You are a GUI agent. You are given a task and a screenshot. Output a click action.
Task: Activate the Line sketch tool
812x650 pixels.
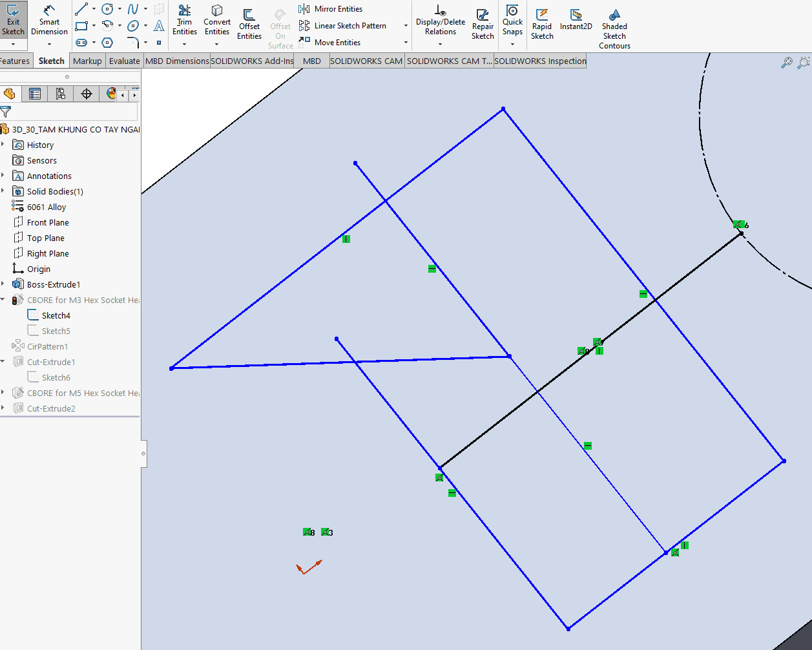(81, 9)
